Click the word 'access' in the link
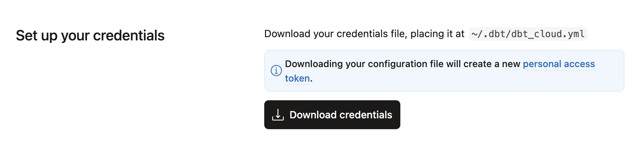This screenshot has height=158, width=644. click(579, 64)
